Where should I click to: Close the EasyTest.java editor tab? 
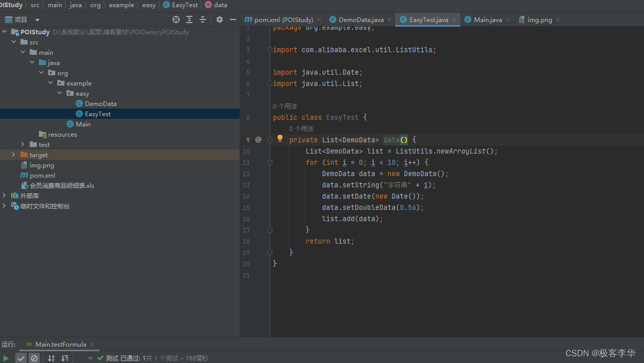tap(454, 20)
